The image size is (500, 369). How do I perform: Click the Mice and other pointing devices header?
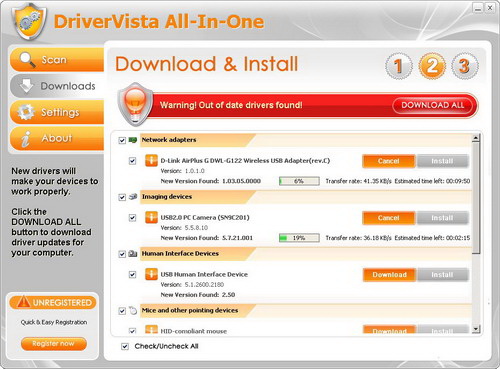coord(190,310)
